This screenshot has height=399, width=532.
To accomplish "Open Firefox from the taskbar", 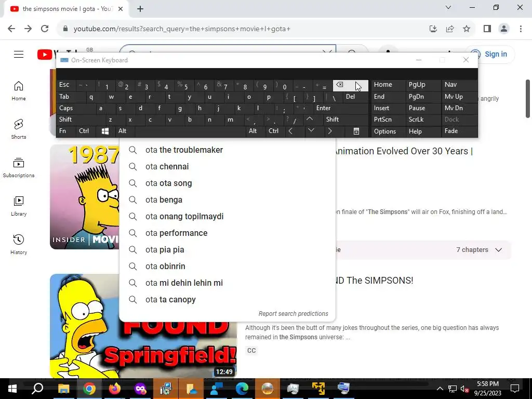I will 115,389.
